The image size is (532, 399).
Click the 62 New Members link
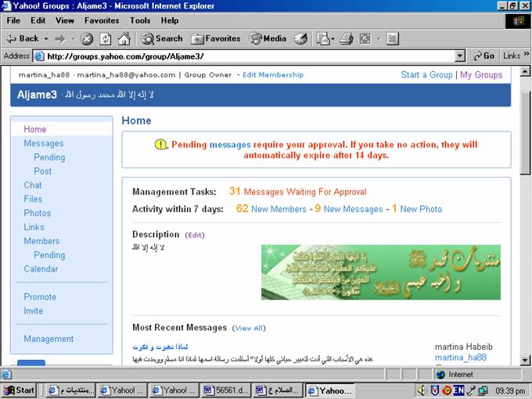point(271,209)
